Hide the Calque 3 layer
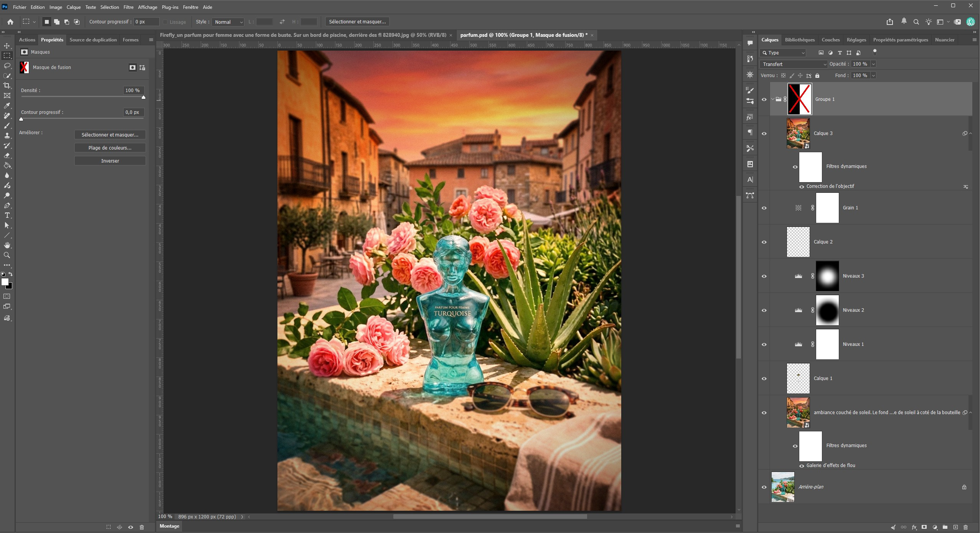The height and width of the screenshot is (533, 980). coord(764,133)
